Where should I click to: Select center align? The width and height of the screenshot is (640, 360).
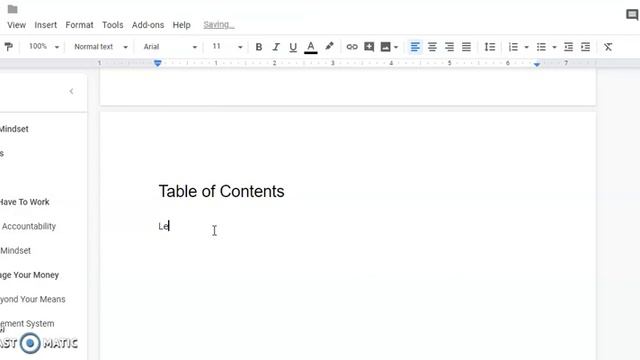(x=432, y=47)
